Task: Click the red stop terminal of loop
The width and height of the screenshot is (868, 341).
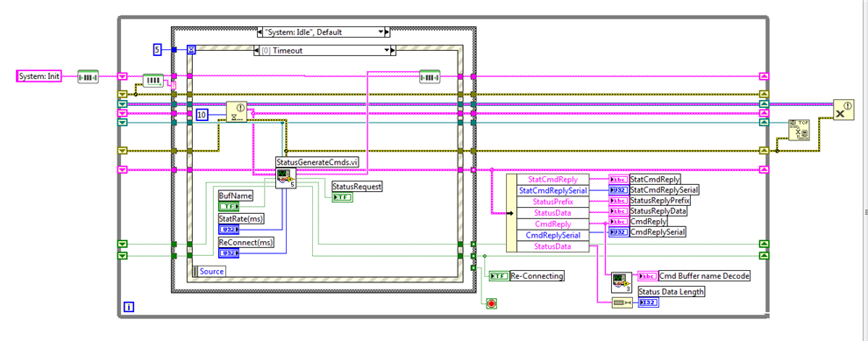Action: pyautogui.click(x=490, y=302)
